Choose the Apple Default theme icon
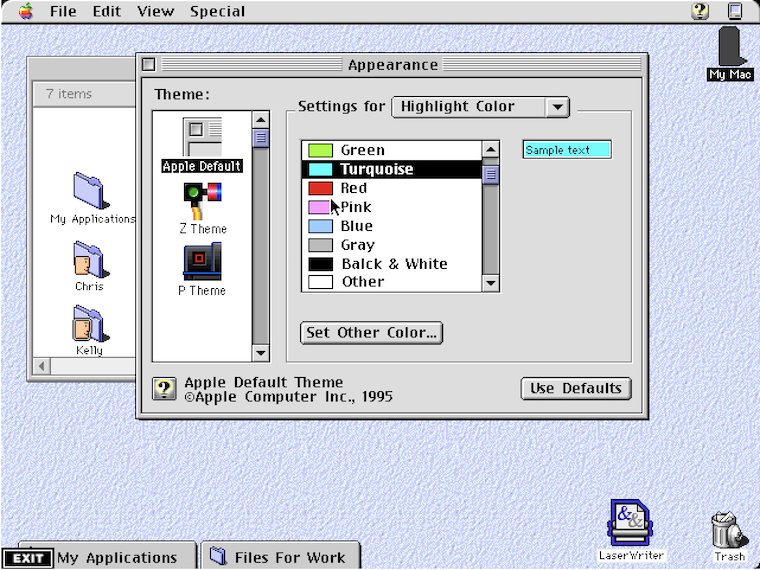The image size is (760, 570). (x=202, y=137)
